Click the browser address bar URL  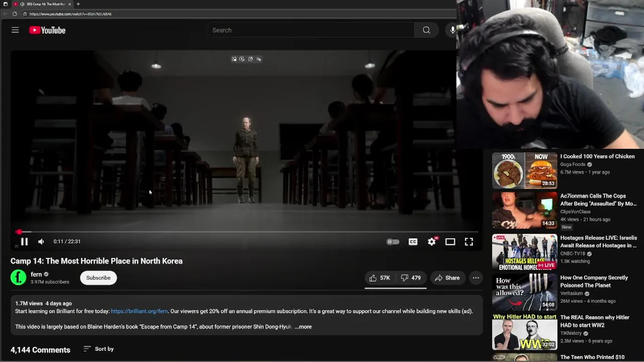click(70, 14)
